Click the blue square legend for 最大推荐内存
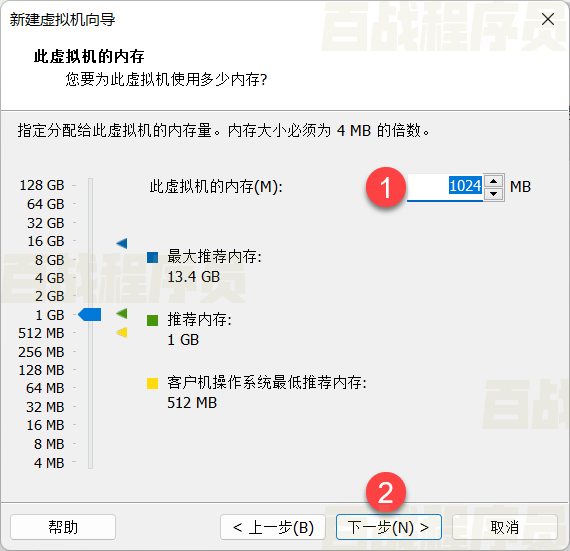This screenshot has height=551, width=570. click(x=152, y=257)
